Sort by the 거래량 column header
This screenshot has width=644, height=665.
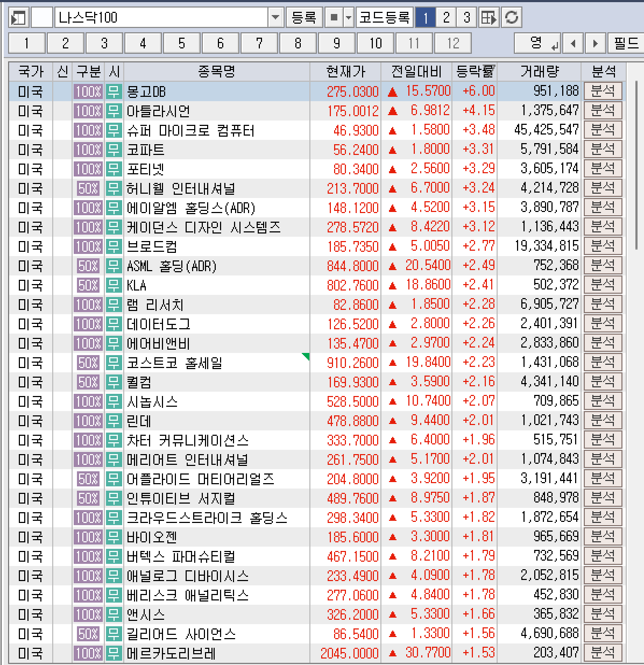click(539, 71)
